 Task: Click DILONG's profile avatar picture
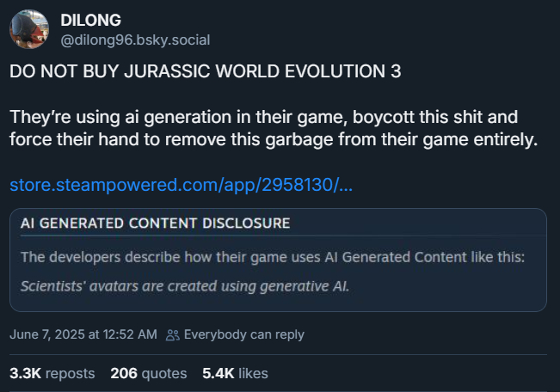click(x=29, y=29)
